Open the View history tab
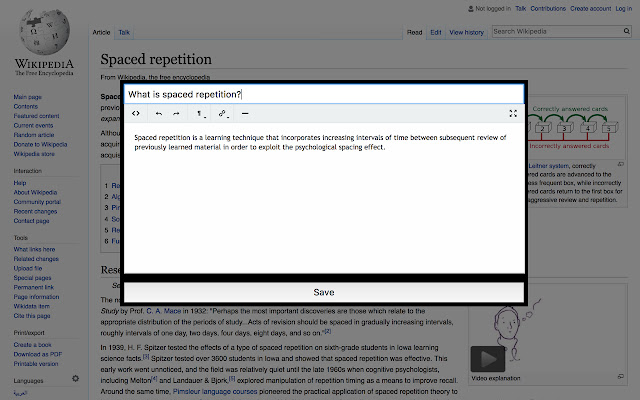The image size is (640, 400). coord(466,33)
